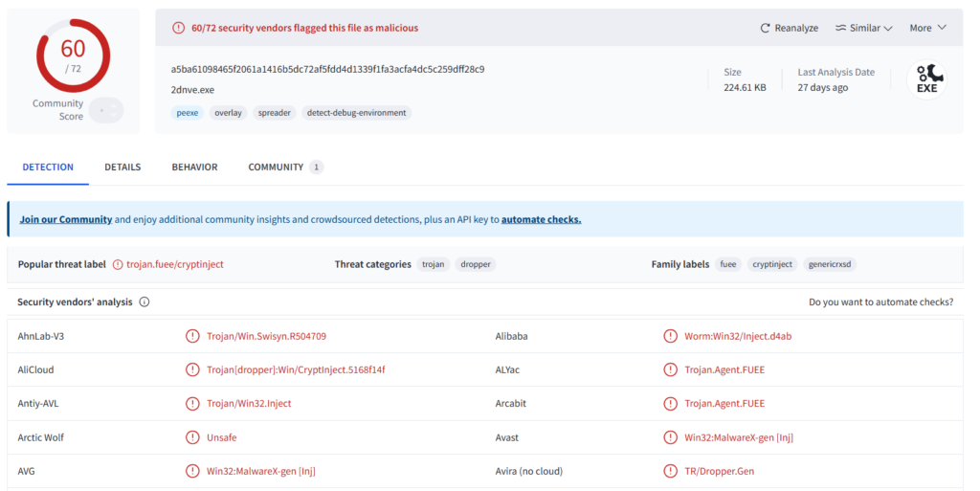The image size is (980, 491).
Task: Click the automate checks link
Action: point(541,219)
